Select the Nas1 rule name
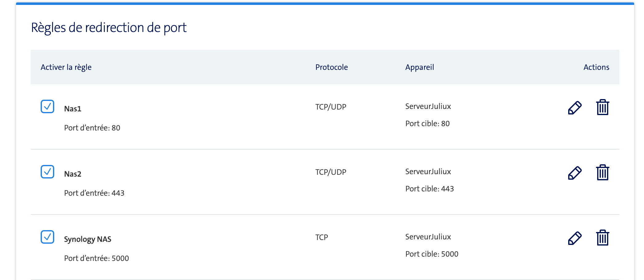This screenshot has height=280, width=644. click(x=73, y=109)
